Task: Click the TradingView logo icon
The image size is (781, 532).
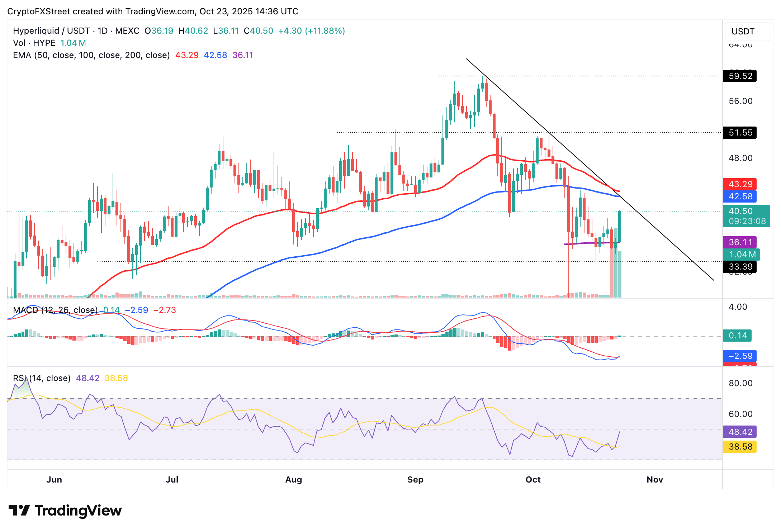Action: click(x=19, y=510)
